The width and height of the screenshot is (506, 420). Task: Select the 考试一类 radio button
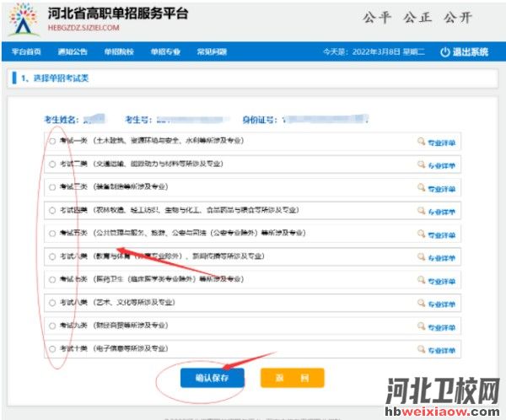(52, 142)
